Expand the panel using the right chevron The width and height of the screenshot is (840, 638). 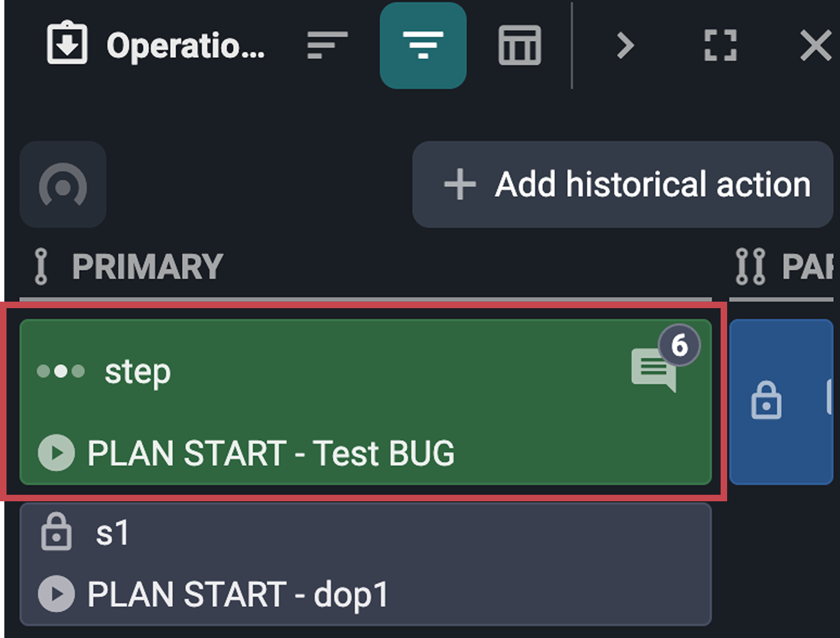[624, 46]
